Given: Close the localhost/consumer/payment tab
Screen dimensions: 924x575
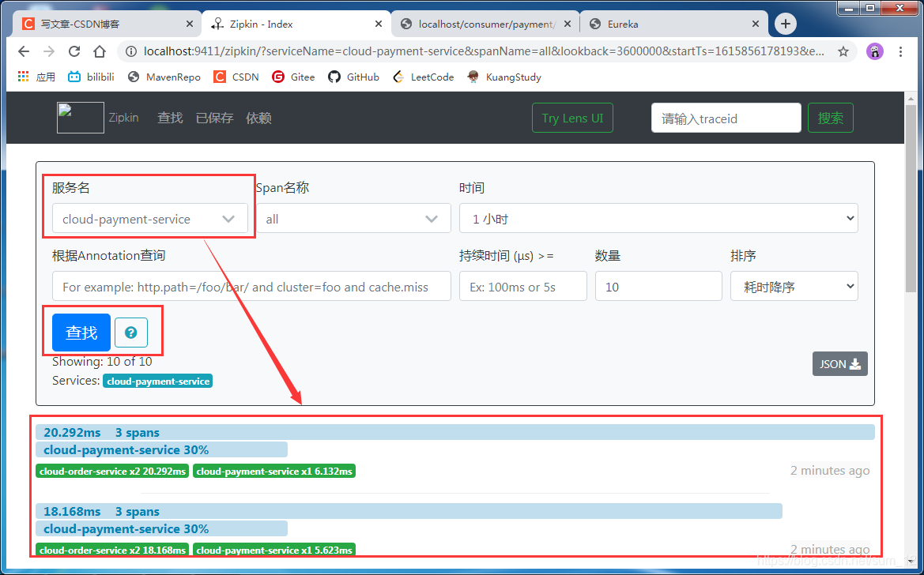Looking at the screenshot, I should pos(568,24).
